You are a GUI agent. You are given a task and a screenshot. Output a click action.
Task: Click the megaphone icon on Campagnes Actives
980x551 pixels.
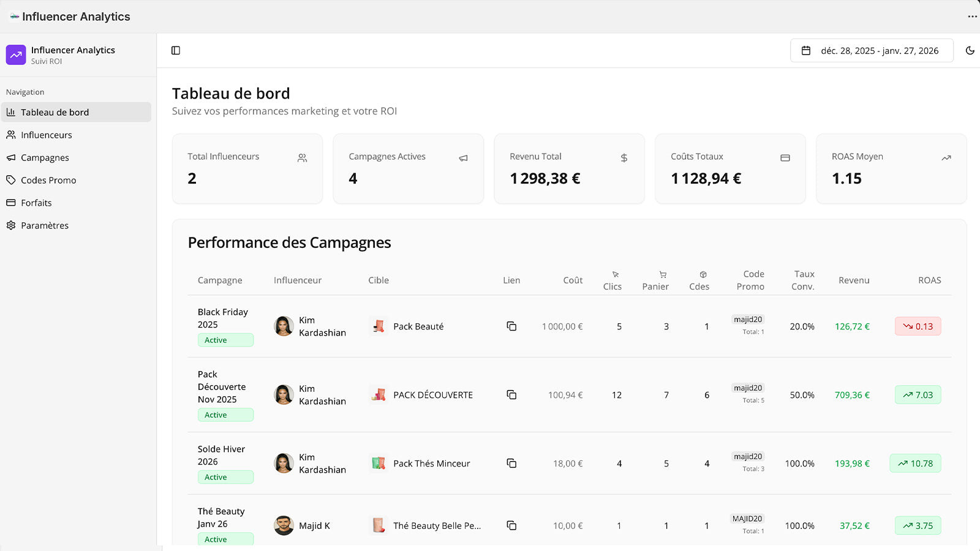tap(463, 157)
